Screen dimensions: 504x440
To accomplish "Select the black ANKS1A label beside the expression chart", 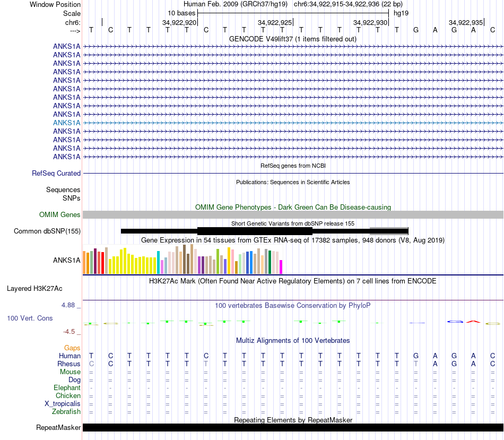I will [x=66, y=260].
